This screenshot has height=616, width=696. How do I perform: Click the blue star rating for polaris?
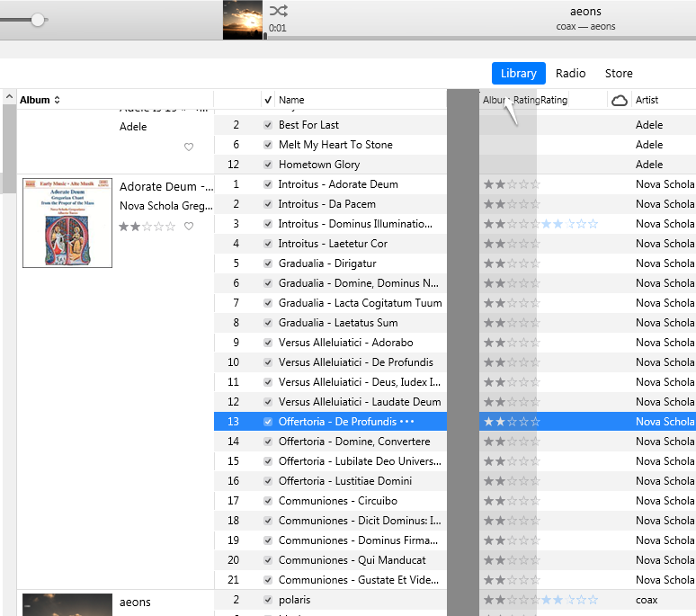(569, 600)
